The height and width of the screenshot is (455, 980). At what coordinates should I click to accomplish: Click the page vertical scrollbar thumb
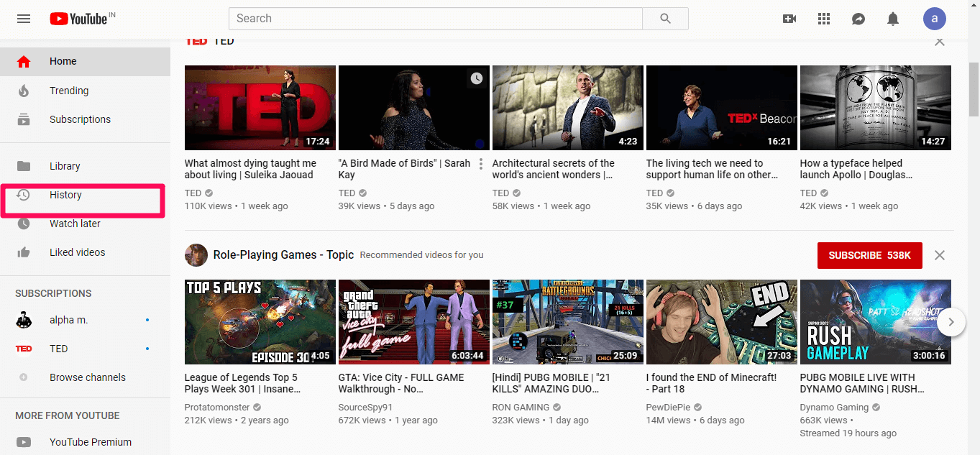974,88
